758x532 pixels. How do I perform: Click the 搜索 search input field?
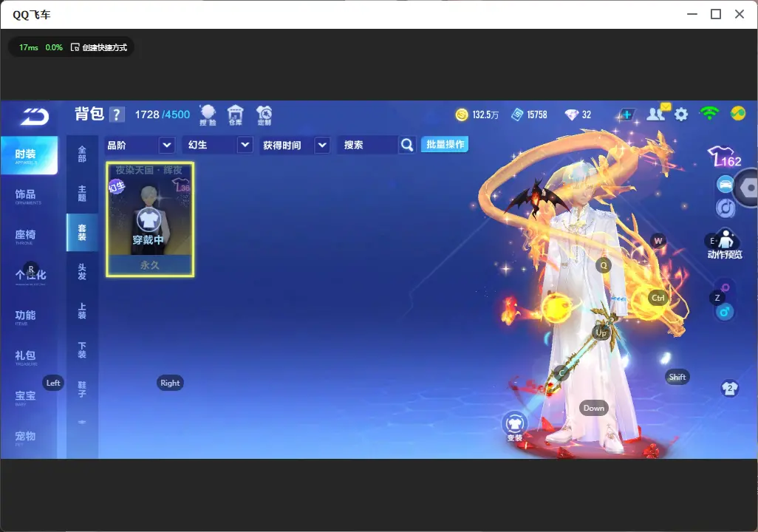(369, 145)
